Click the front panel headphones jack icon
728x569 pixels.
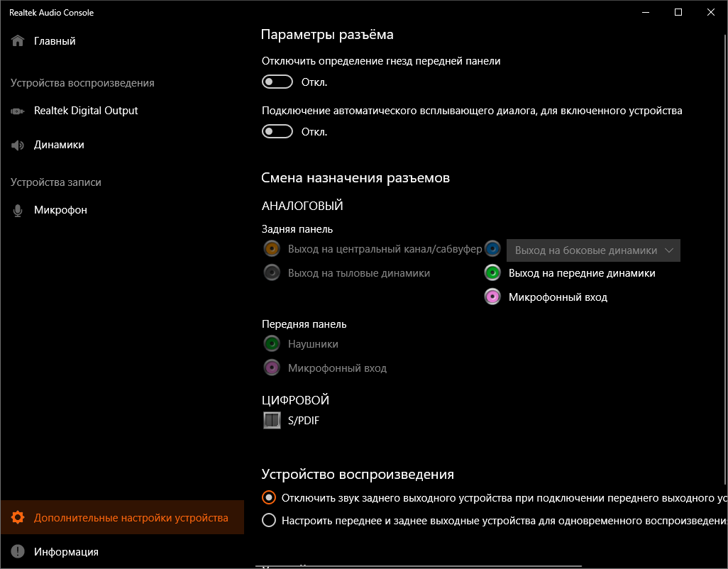point(271,344)
